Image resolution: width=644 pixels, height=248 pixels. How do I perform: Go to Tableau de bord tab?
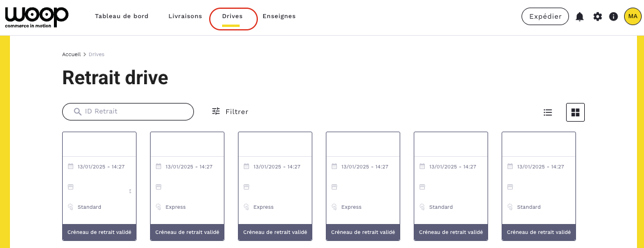(x=121, y=16)
